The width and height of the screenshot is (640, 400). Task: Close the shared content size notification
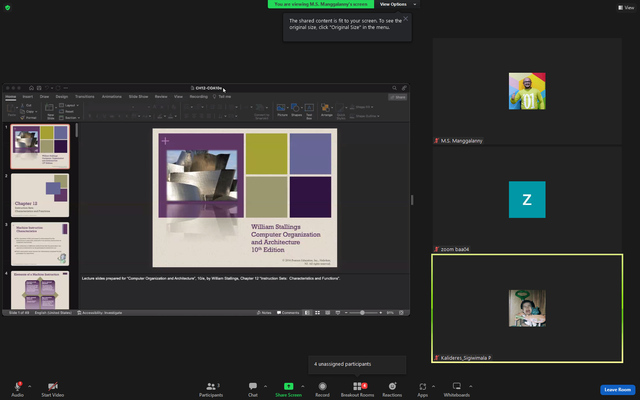click(405, 19)
